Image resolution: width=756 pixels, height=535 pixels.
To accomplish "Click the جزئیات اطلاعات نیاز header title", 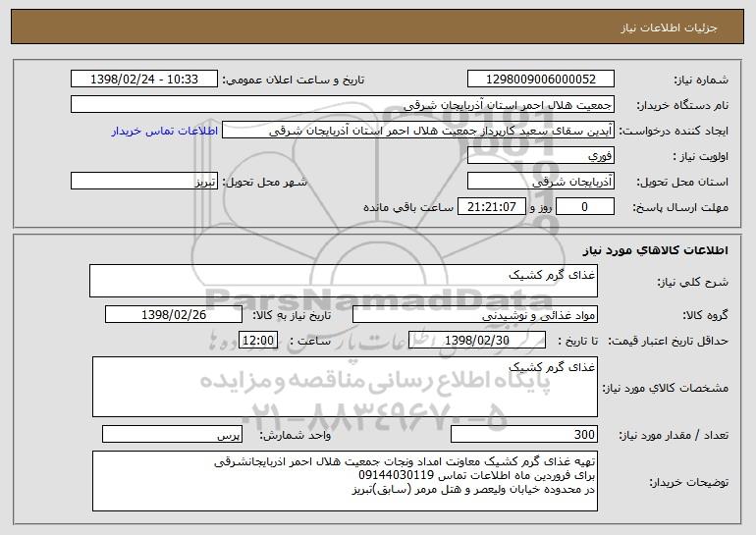I will 669,27.
